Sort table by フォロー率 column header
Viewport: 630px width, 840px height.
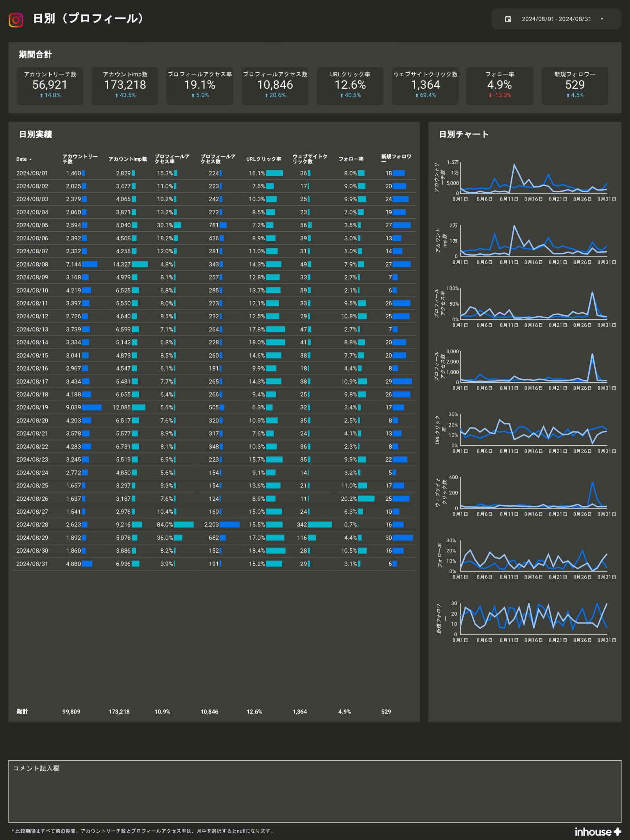(351, 159)
